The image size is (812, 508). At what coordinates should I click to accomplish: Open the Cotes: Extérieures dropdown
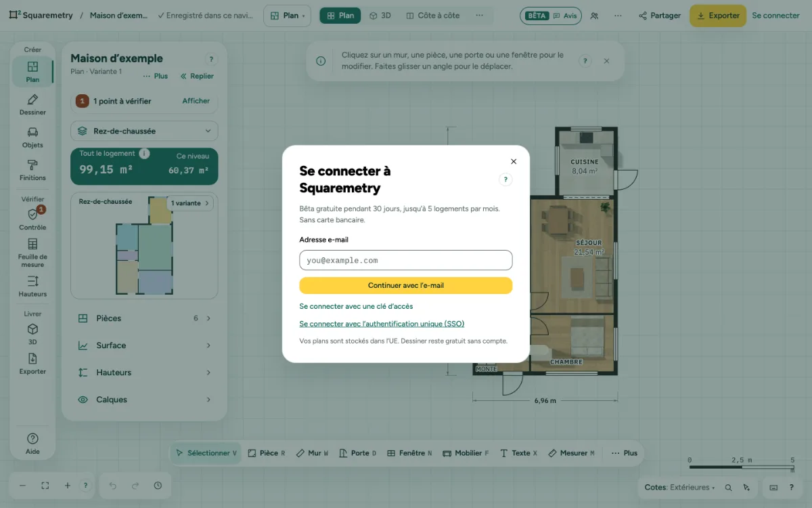click(x=679, y=488)
